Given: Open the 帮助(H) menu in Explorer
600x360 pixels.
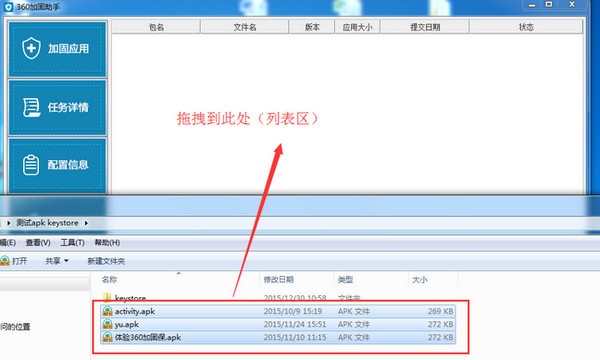Looking at the screenshot, I should click(x=107, y=243).
